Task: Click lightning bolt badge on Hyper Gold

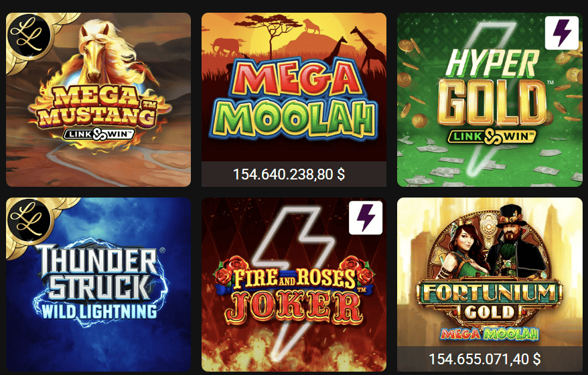Action: (562, 33)
